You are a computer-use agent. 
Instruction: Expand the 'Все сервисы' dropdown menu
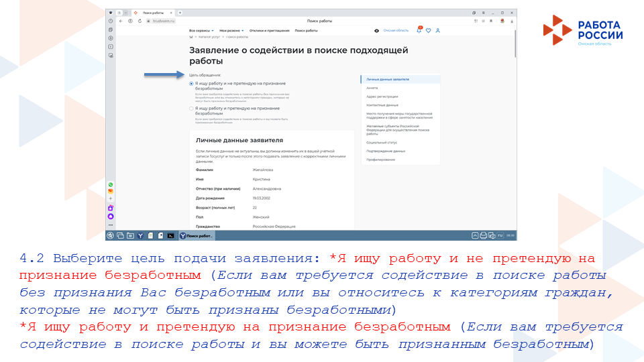(201, 30)
